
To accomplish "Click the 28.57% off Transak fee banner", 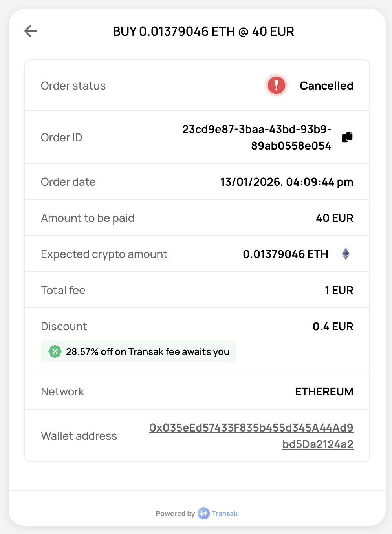I will click(147, 351).
